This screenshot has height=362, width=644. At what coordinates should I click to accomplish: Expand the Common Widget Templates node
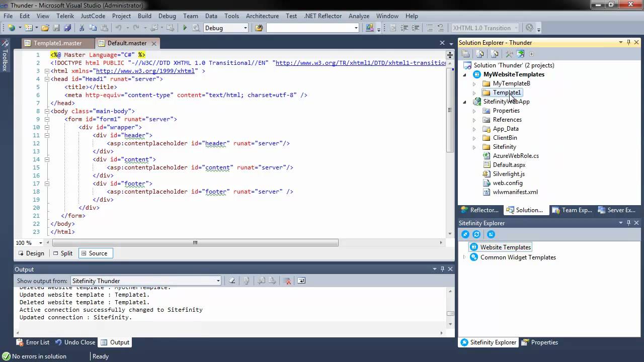(464, 257)
